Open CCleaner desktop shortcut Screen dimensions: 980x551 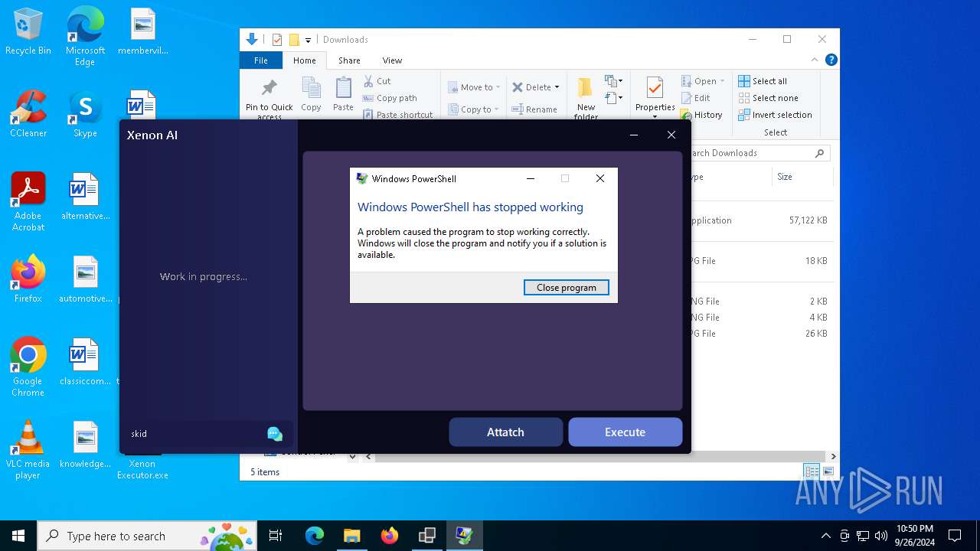click(28, 114)
